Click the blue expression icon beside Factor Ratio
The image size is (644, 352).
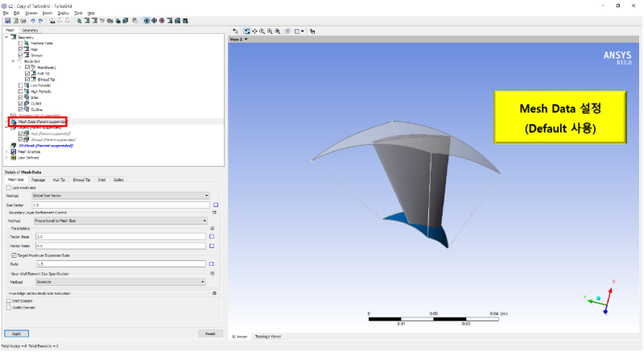pos(212,246)
